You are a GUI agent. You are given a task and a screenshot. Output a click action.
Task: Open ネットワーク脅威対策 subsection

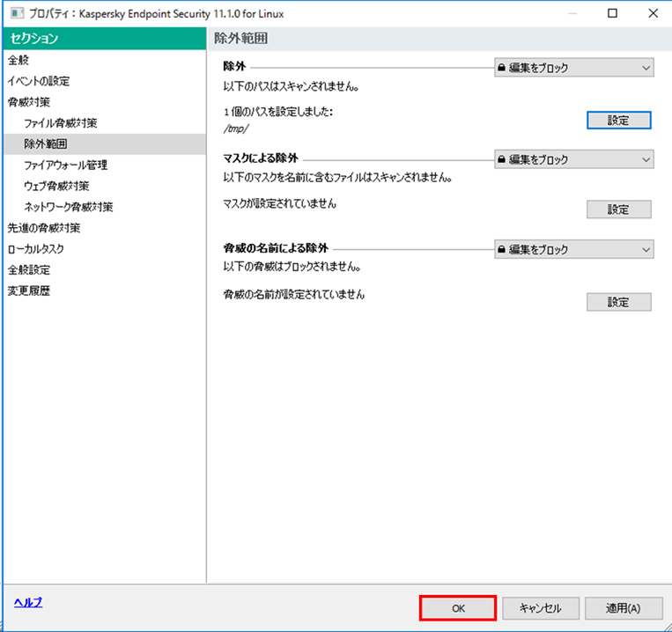click(x=105, y=207)
